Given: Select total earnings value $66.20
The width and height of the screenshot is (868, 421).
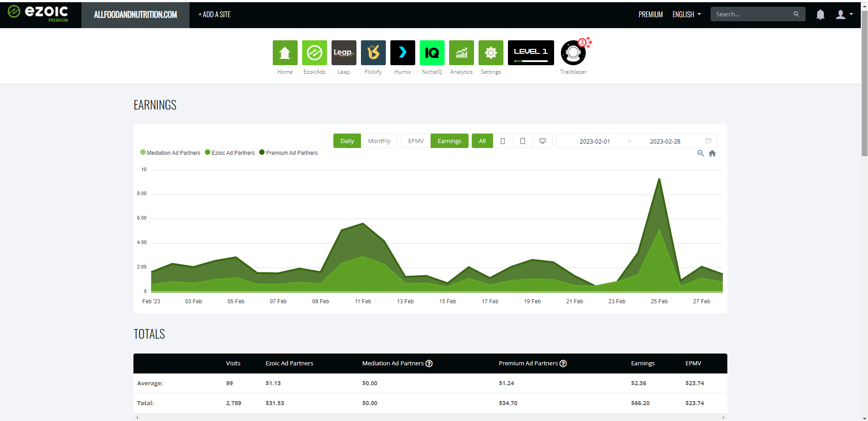Looking at the screenshot, I should pos(640,403).
